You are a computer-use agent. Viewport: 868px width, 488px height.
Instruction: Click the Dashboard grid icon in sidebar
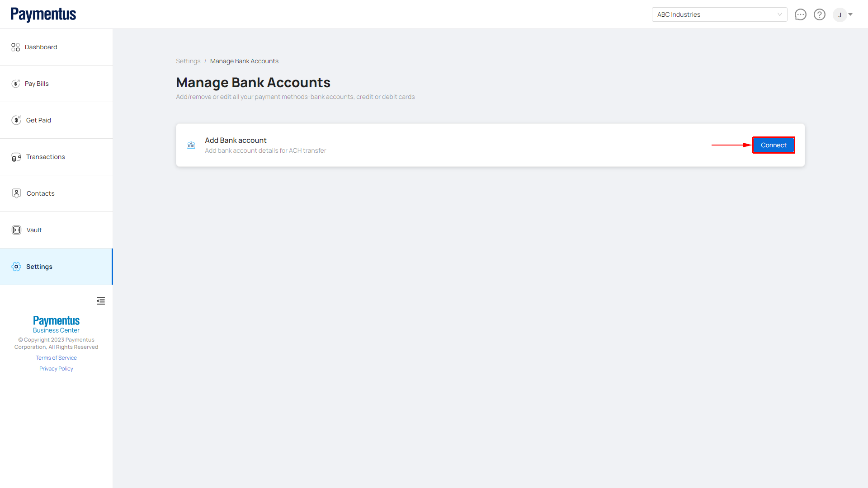15,47
